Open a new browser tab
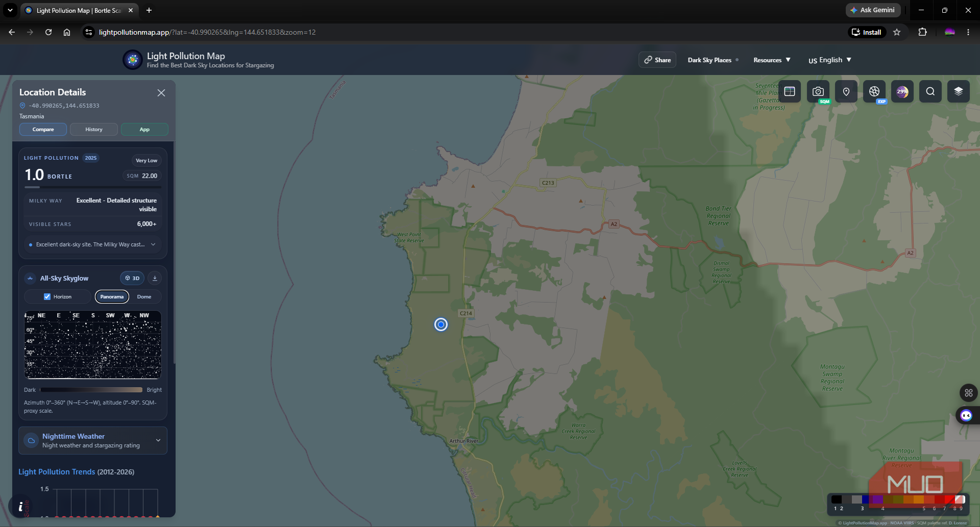Viewport: 980px width, 527px height. tap(149, 10)
